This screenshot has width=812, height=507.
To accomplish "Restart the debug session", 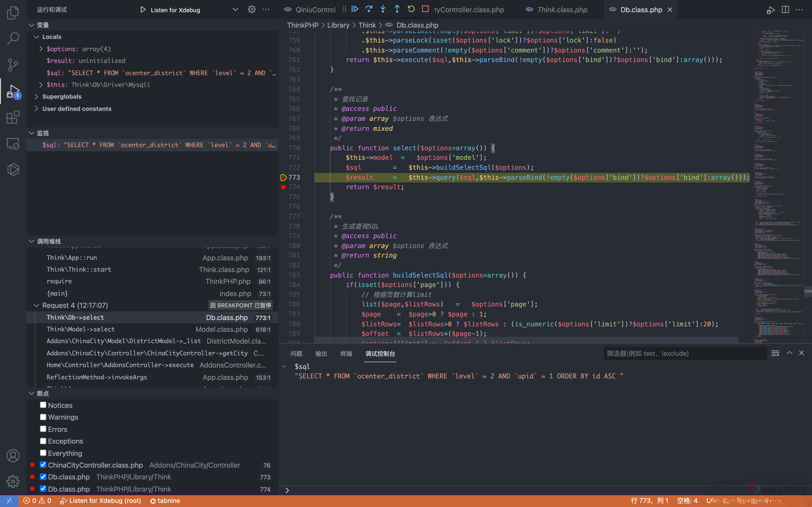I will 411,9.
